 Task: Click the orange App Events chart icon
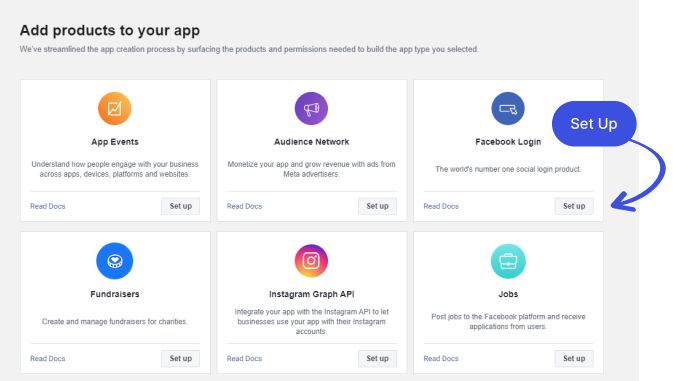(x=115, y=109)
